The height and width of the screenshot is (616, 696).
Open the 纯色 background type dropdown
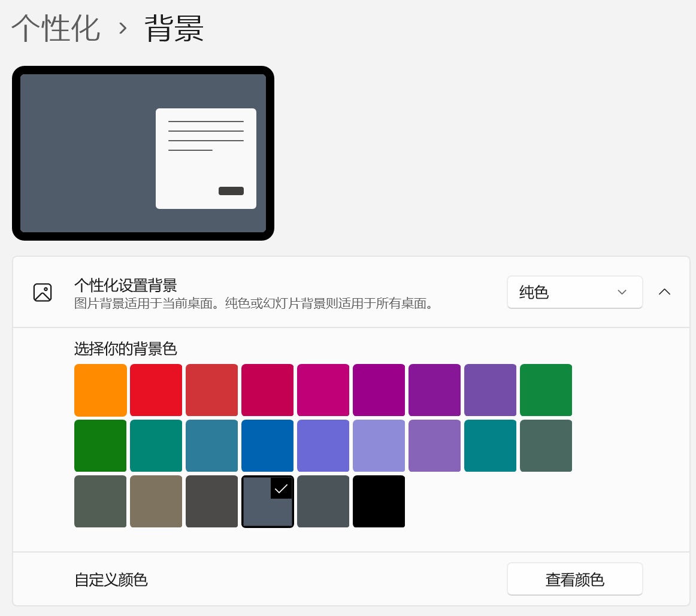[x=575, y=292]
